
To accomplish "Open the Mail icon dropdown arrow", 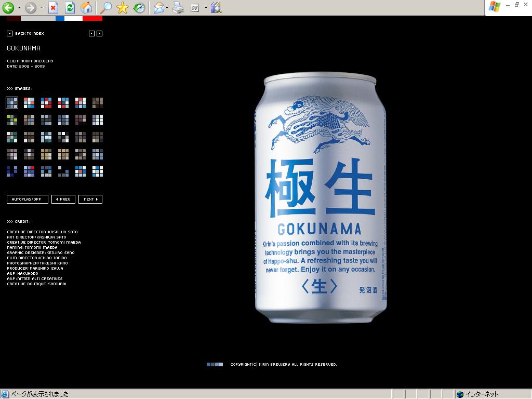I will point(167,7).
